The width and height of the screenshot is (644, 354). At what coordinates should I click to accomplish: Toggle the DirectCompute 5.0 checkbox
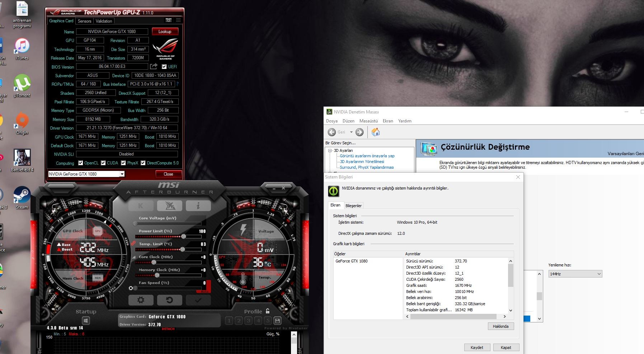tap(143, 163)
